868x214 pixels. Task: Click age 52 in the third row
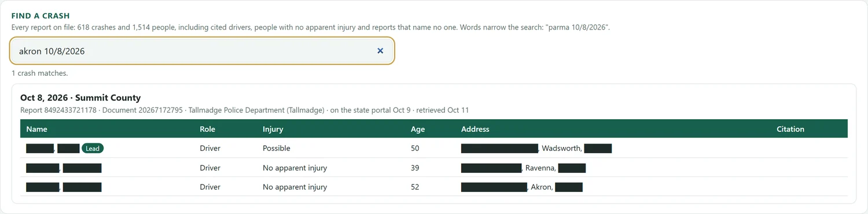[x=415, y=187]
